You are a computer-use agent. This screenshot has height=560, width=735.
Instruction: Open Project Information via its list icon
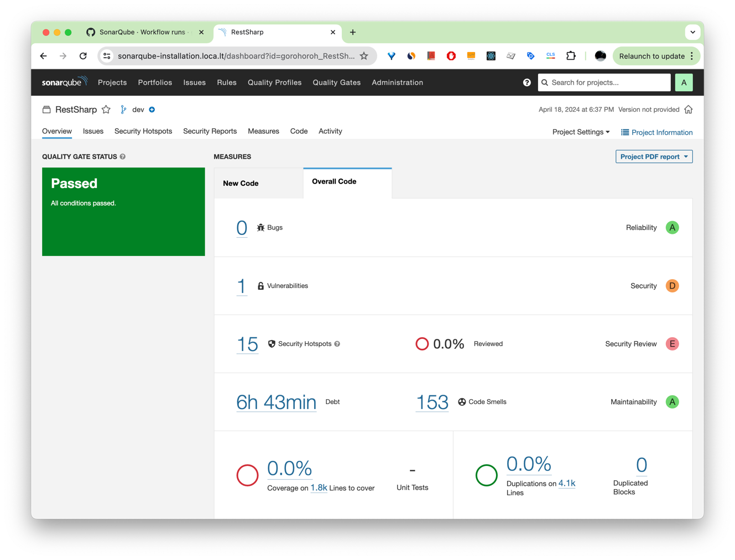624,132
